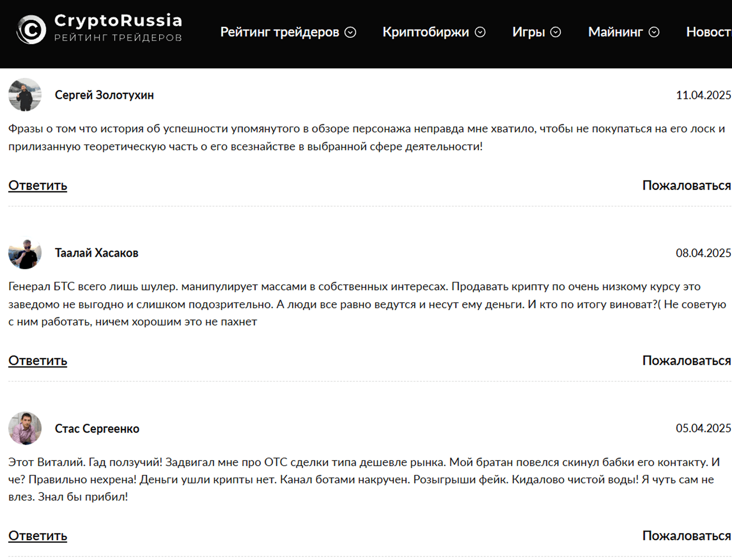Image resolution: width=732 pixels, height=560 pixels.
Task: Reply to Сергей Золотухин's comment
Action: 38,186
